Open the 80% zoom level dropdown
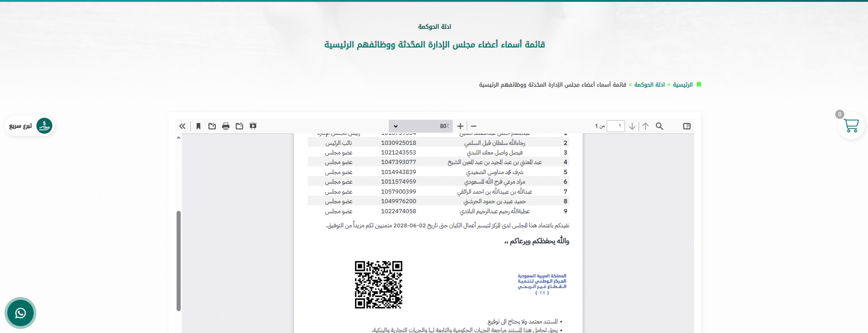This screenshot has height=333, width=868. coord(420,126)
